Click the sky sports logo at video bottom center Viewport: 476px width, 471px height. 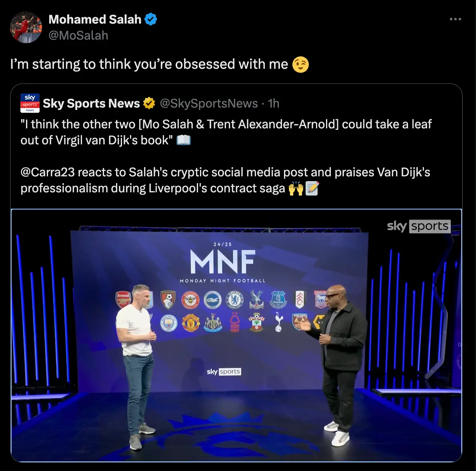(224, 371)
